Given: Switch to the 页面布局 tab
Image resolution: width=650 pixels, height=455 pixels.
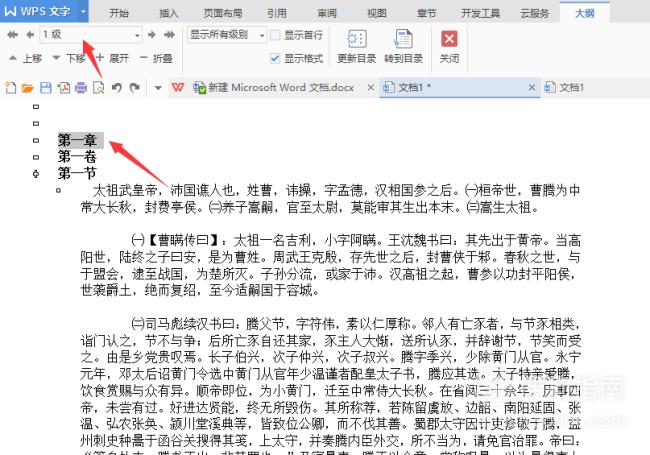Looking at the screenshot, I should tap(223, 13).
